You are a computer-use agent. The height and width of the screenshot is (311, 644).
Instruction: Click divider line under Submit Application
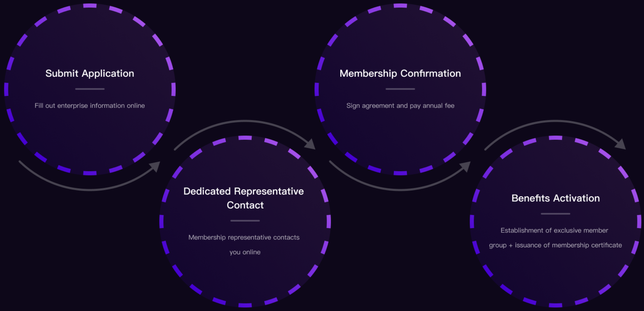pos(90,89)
